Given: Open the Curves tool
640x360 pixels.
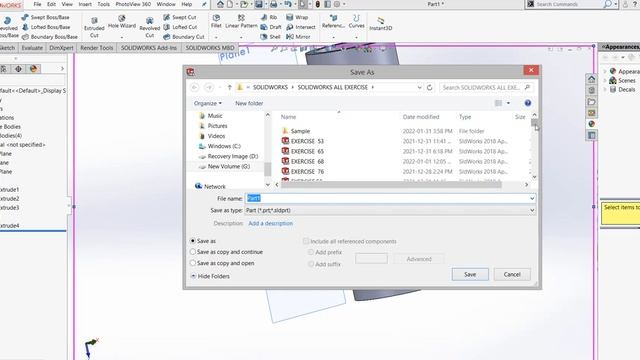Looking at the screenshot, I should click(x=356, y=22).
